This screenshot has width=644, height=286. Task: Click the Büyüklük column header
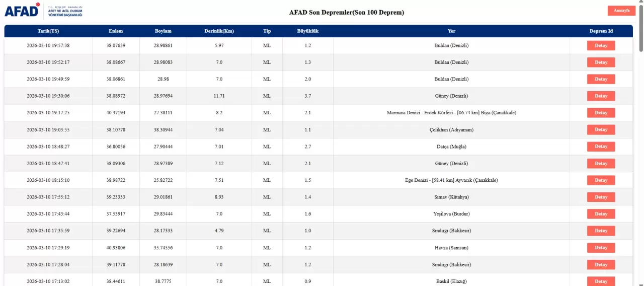[307, 31]
